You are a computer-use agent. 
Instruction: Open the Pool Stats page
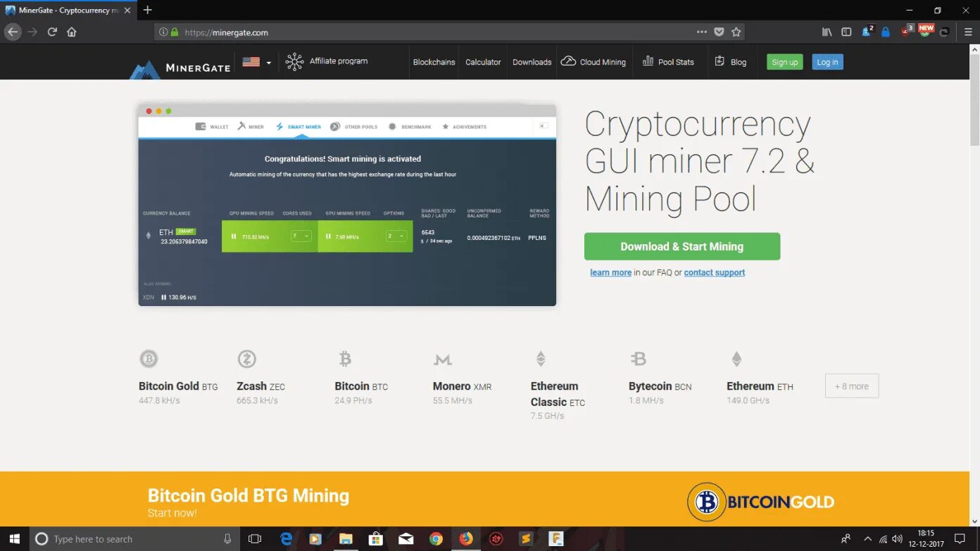[x=668, y=62]
